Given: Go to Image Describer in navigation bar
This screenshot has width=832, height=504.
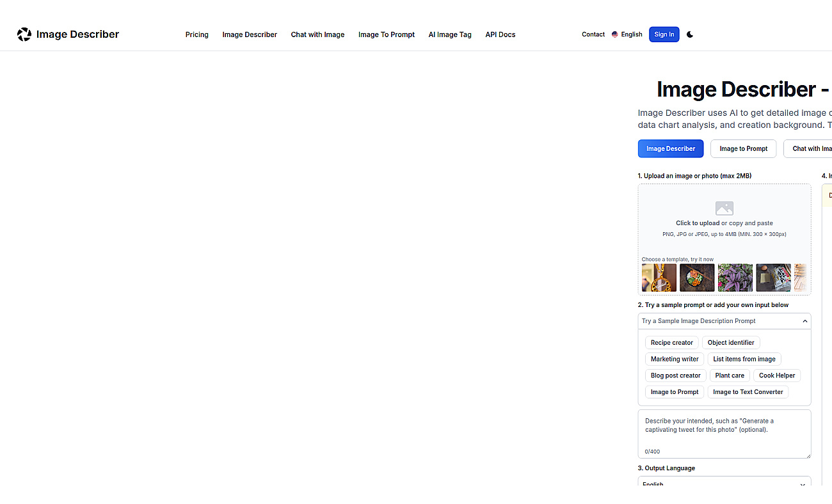Looking at the screenshot, I should (250, 35).
